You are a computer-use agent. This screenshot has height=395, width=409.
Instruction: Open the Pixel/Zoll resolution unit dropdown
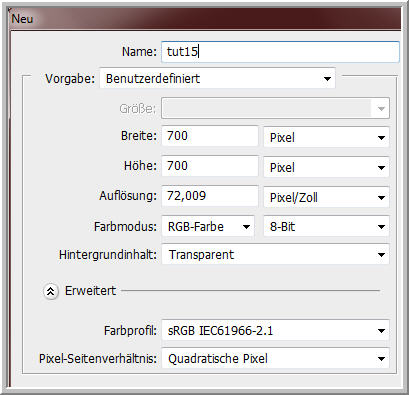[x=326, y=197]
